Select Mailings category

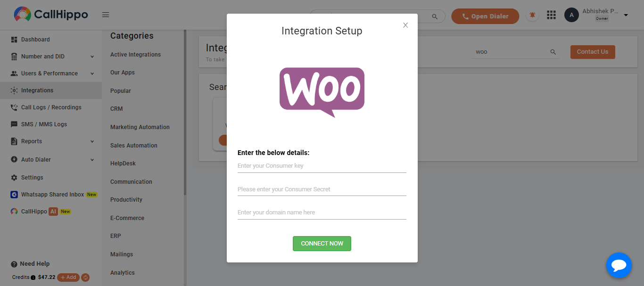click(x=122, y=254)
